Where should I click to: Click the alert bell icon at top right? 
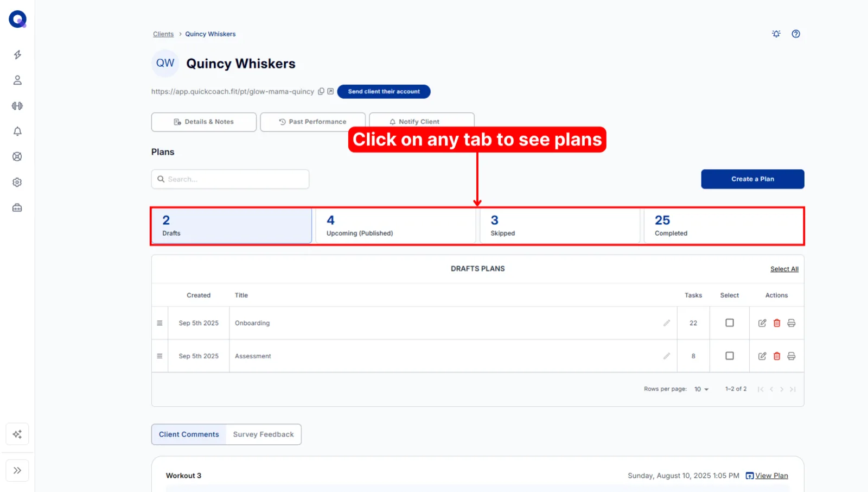(x=776, y=34)
